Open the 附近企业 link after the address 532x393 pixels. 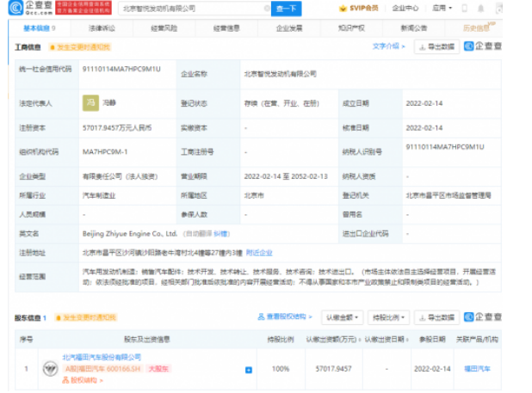(x=259, y=253)
